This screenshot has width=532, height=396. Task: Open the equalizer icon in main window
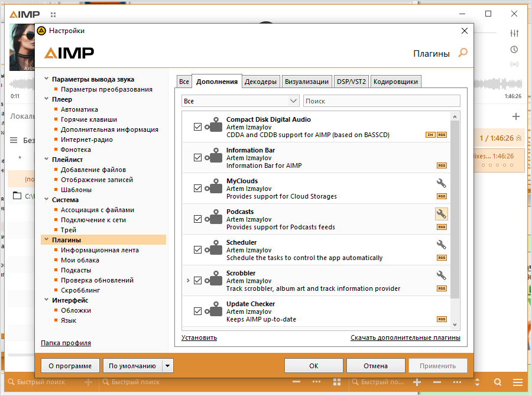click(x=514, y=34)
